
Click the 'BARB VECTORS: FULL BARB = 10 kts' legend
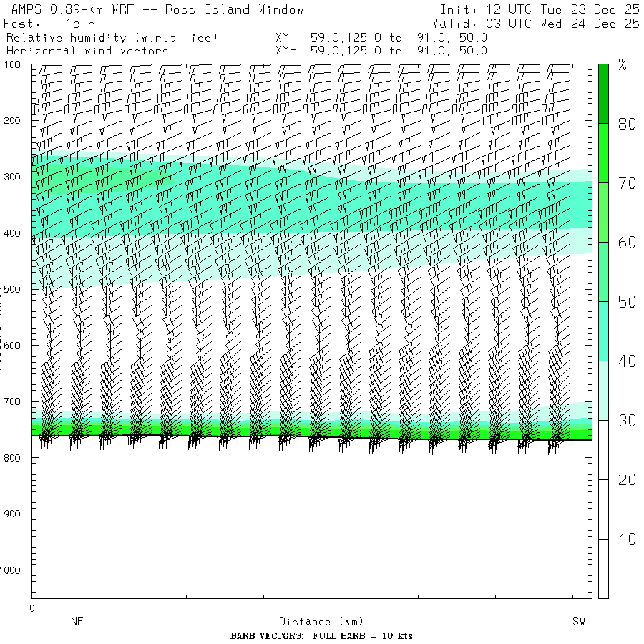coord(321,636)
